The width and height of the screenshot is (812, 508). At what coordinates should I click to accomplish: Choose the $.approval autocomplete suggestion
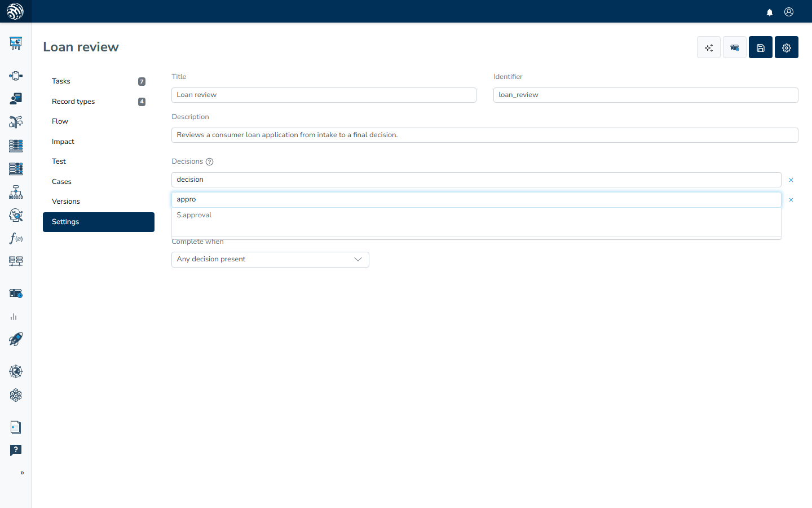pos(476,215)
